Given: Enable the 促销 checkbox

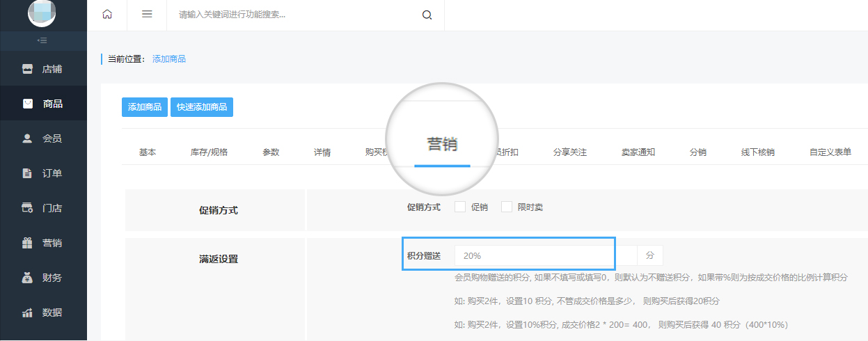Looking at the screenshot, I should pos(460,207).
